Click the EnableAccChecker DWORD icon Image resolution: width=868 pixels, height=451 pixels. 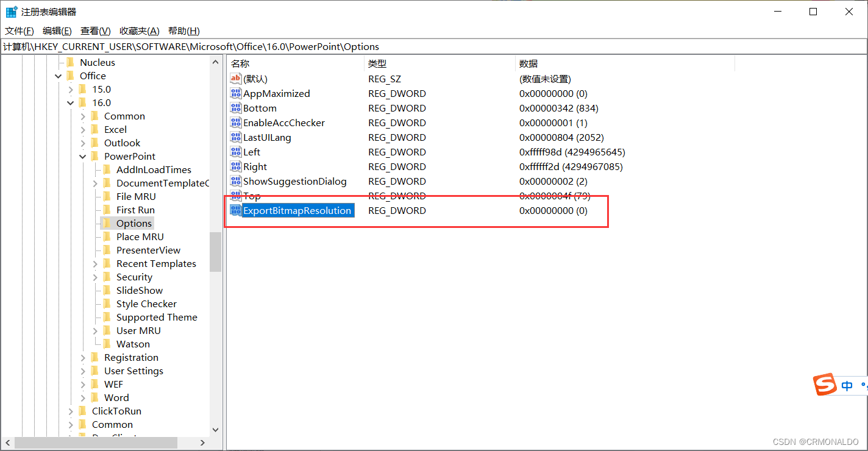[235, 123]
